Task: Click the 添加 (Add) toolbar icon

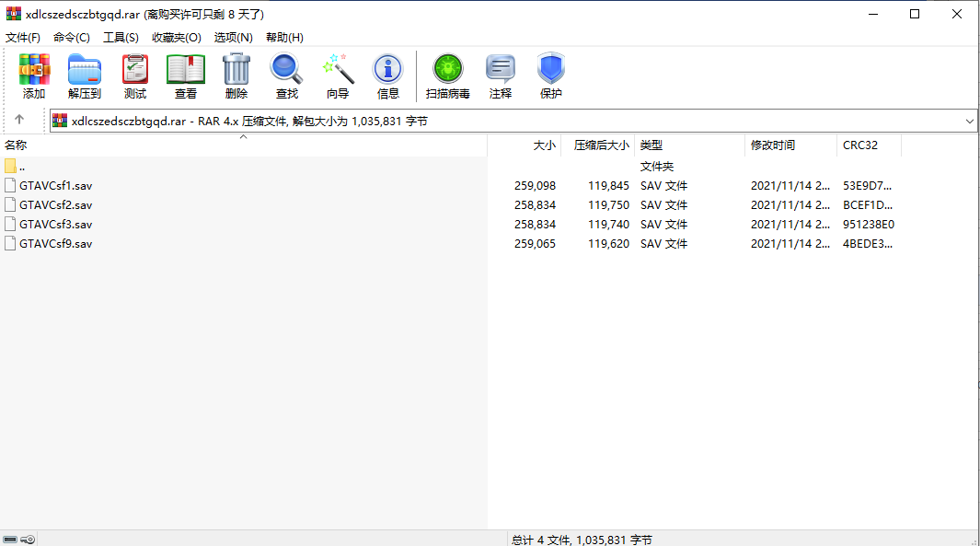Action: (x=34, y=69)
